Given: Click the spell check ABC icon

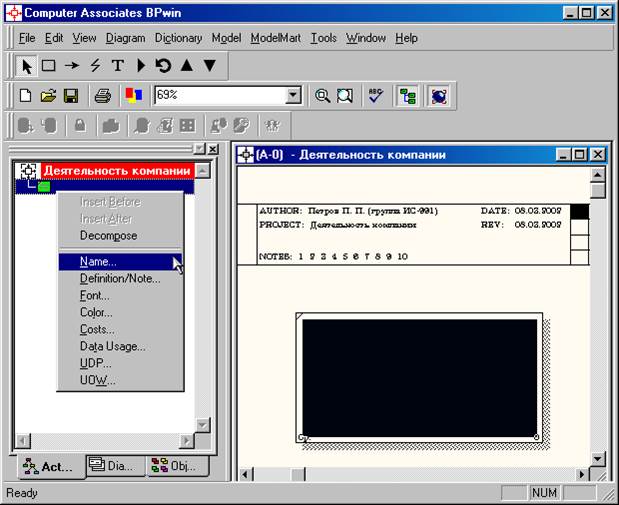Looking at the screenshot, I should (375, 96).
